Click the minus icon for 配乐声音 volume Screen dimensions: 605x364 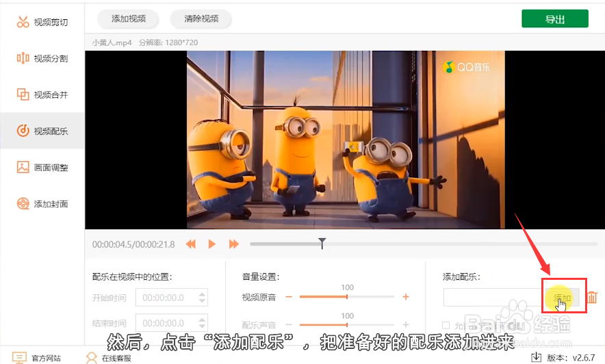pos(289,325)
